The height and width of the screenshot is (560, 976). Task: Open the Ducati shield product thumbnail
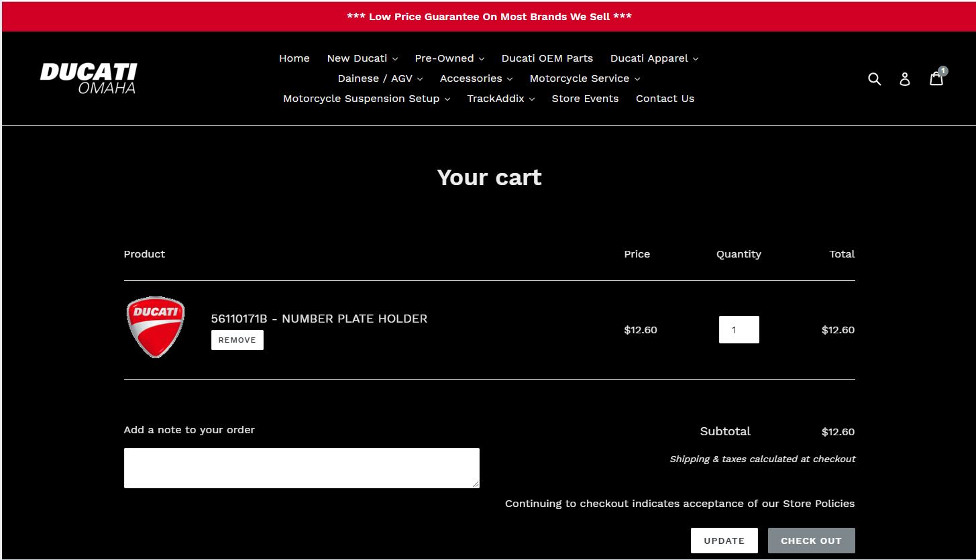click(x=156, y=327)
